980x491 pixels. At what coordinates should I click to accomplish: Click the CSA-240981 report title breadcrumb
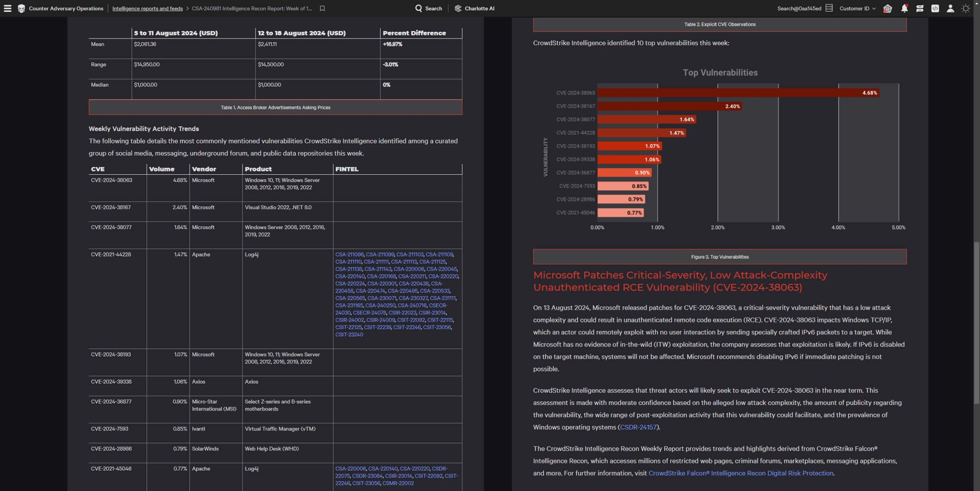pyautogui.click(x=252, y=8)
